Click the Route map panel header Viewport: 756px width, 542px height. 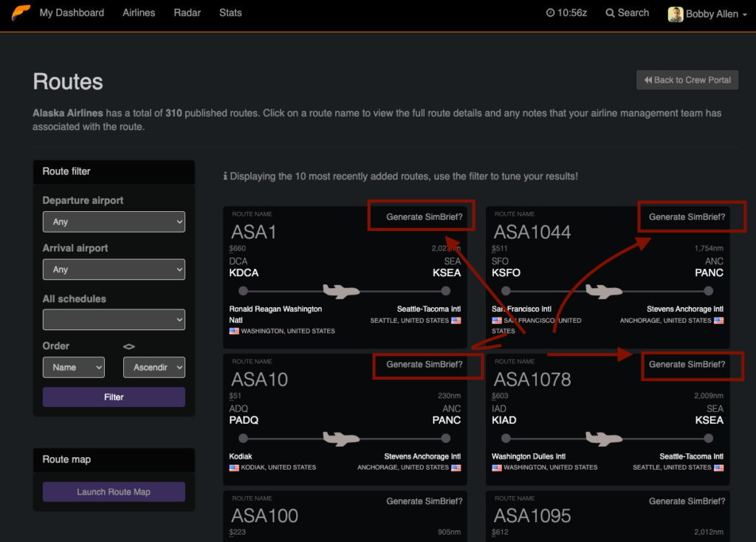pyautogui.click(x=114, y=460)
